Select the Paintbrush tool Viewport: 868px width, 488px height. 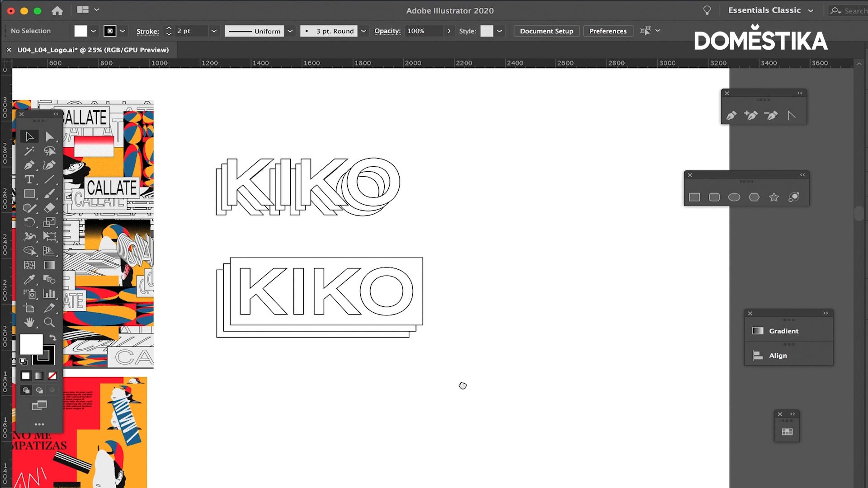coord(49,194)
